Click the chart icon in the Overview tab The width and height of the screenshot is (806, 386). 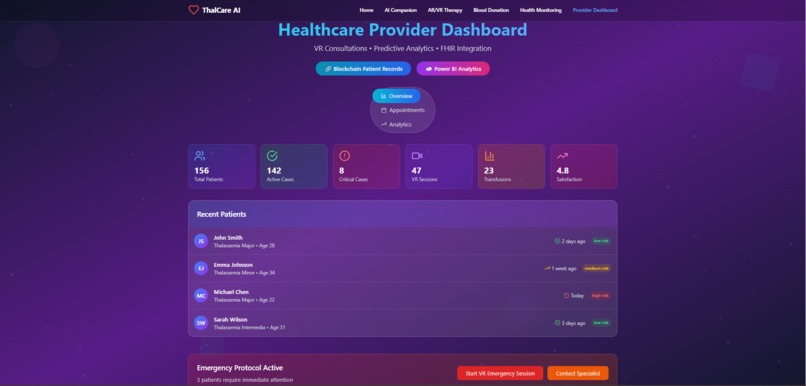[x=383, y=96]
